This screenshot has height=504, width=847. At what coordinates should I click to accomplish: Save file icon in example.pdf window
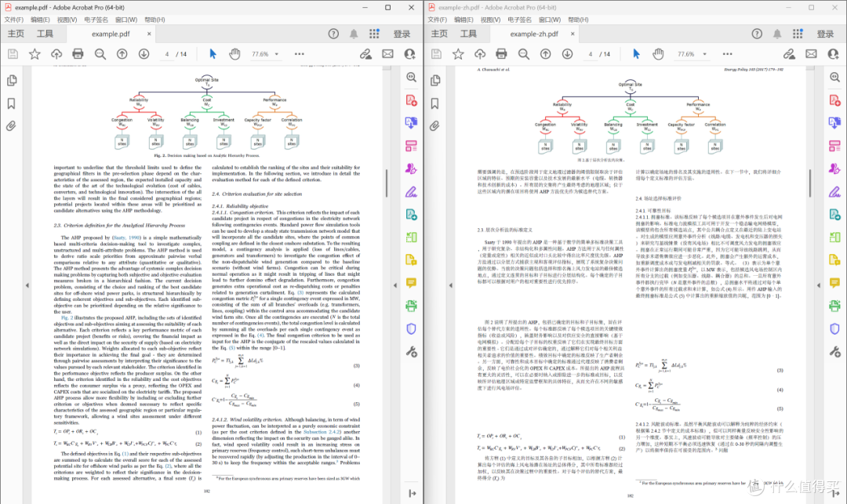pyautogui.click(x=13, y=54)
